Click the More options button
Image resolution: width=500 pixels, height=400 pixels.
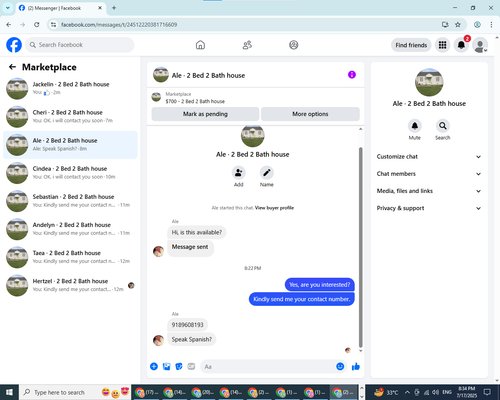coord(310,114)
